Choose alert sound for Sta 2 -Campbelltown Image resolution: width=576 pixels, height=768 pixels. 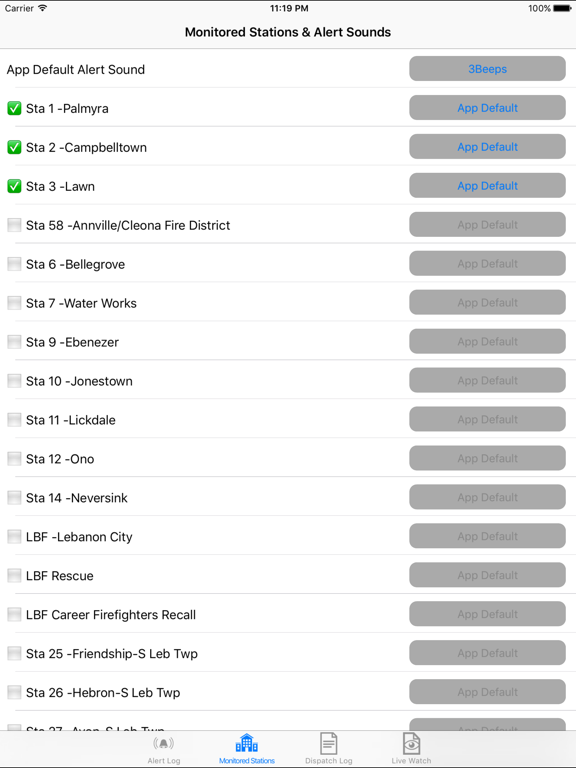[x=487, y=146]
